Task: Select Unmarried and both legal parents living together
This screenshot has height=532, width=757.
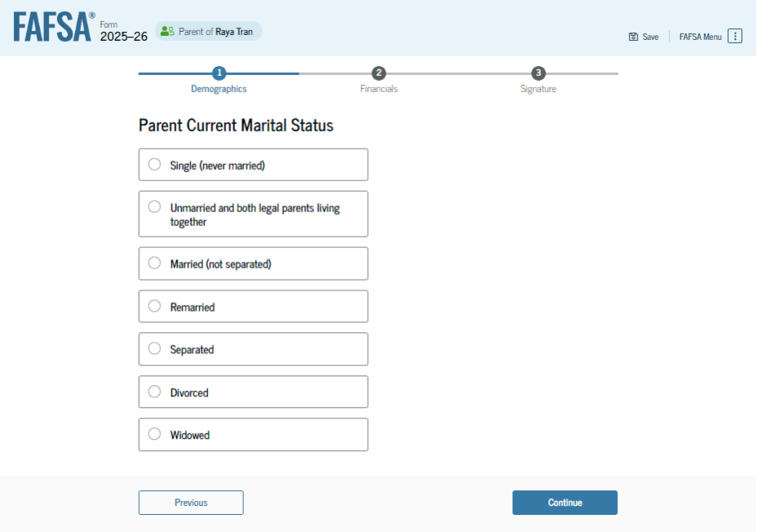Action: coord(155,207)
